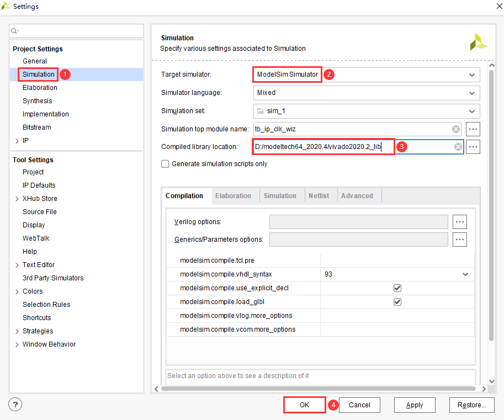Select the modelsim.compile.vlog.more_options row
The height and width of the screenshot is (420, 504).
tap(321, 316)
